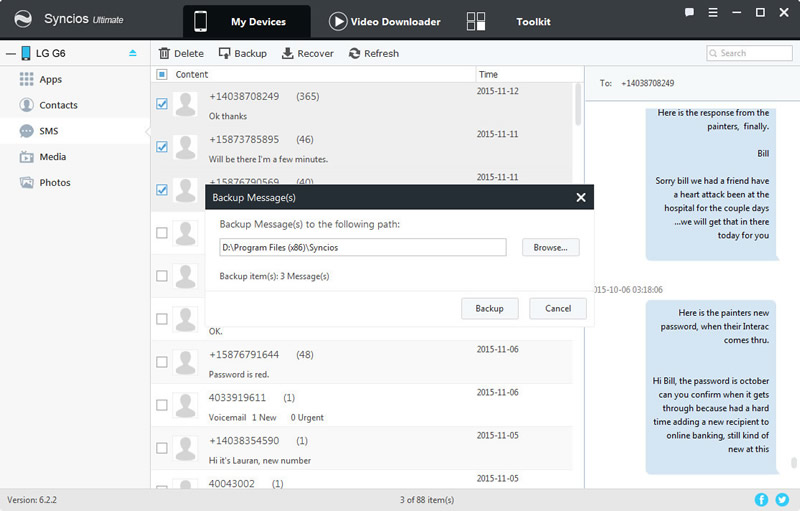Open the feedback speech bubble icon

coord(689,12)
